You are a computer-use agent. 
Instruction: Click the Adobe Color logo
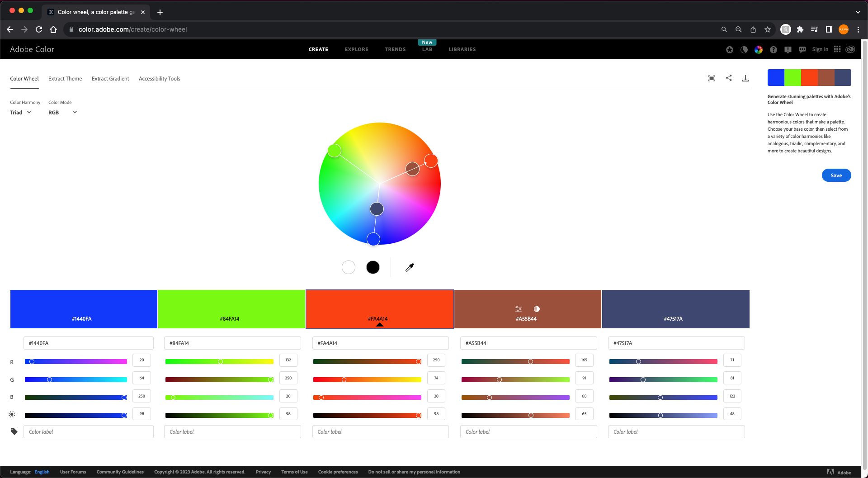pyautogui.click(x=32, y=49)
